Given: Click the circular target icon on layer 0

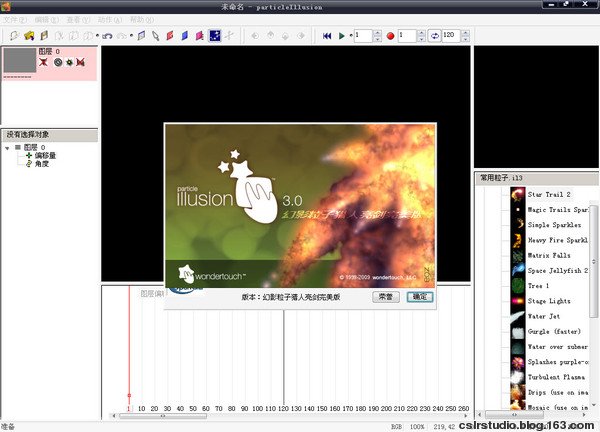Looking at the screenshot, I should click(58, 62).
